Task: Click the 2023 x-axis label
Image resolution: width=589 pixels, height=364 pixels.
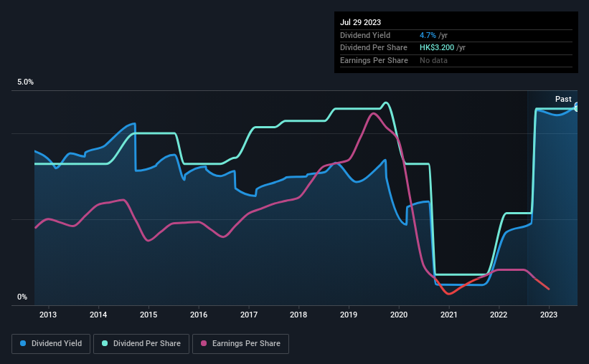Action: click(549, 315)
